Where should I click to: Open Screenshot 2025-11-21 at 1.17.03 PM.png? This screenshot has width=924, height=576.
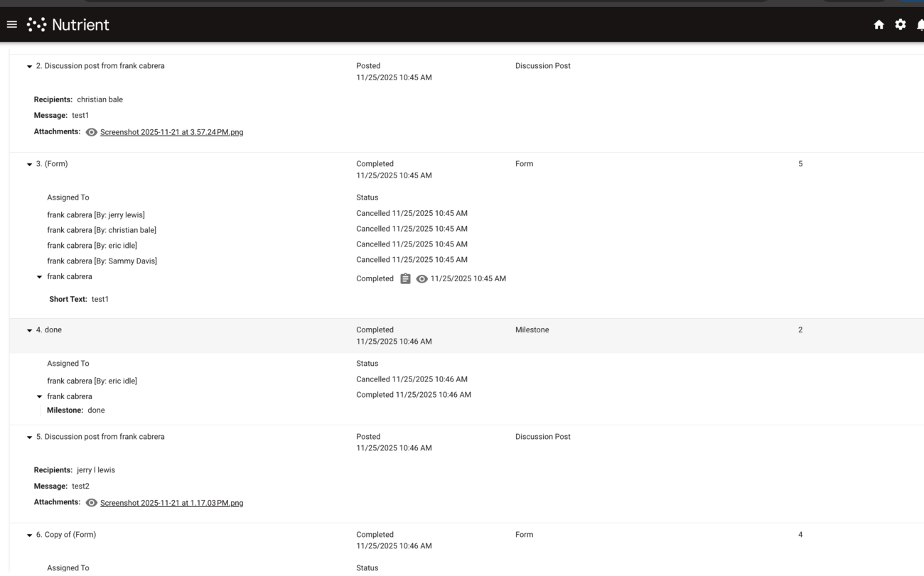click(x=172, y=502)
